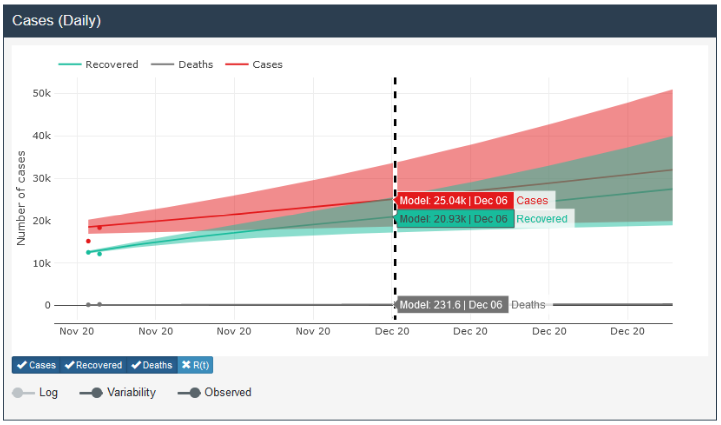Click the 50k y-axis label
Image resolution: width=721 pixels, height=425 pixels.
coord(42,93)
